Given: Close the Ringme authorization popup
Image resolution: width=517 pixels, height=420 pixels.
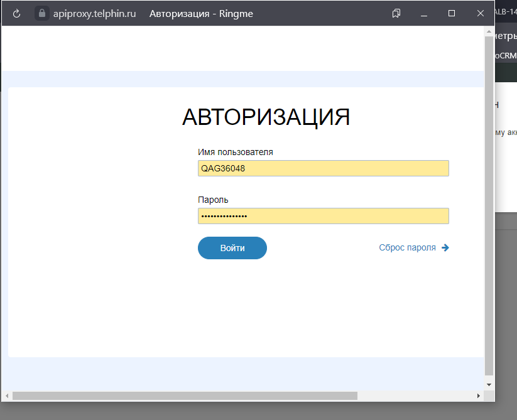Looking at the screenshot, I should [x=481, y=13].
